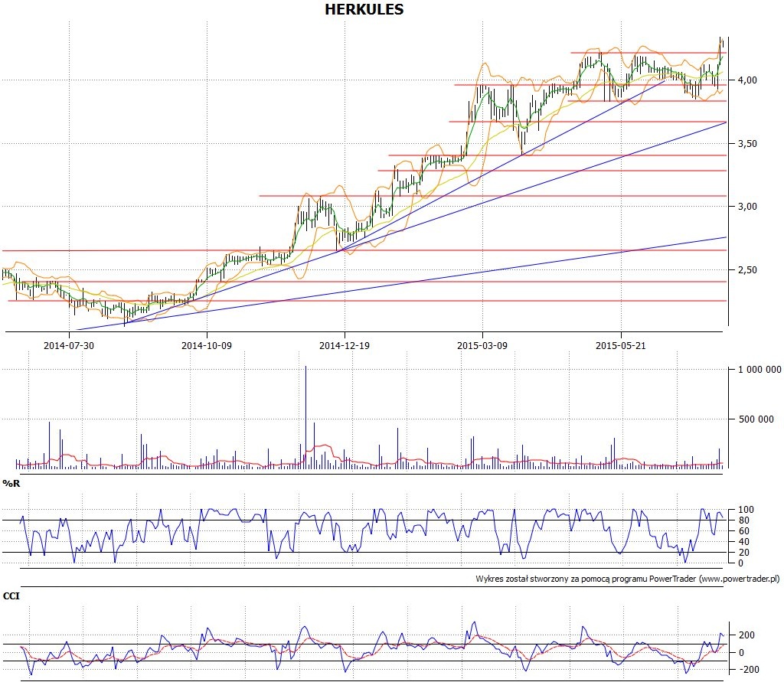The image size is (784, 682).
Task: Click the HERKULES chart title
Action: pyautogui.click(x=364, y=9)
